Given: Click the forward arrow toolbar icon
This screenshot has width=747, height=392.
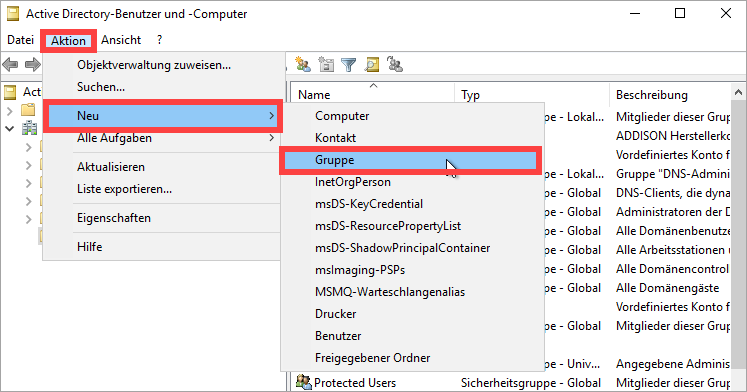Looking at the screenshot, I should tap(32, 64).
